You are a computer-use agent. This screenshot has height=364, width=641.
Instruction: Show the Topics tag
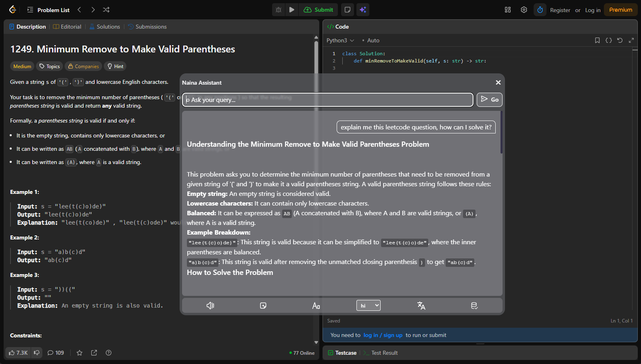[49, 66]
